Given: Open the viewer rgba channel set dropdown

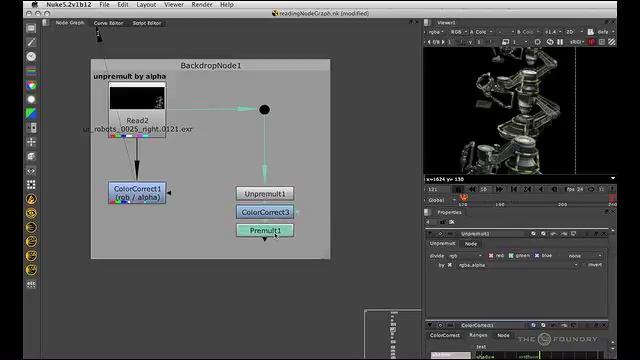Looking at the screenshot, I should tap(435, 32).
